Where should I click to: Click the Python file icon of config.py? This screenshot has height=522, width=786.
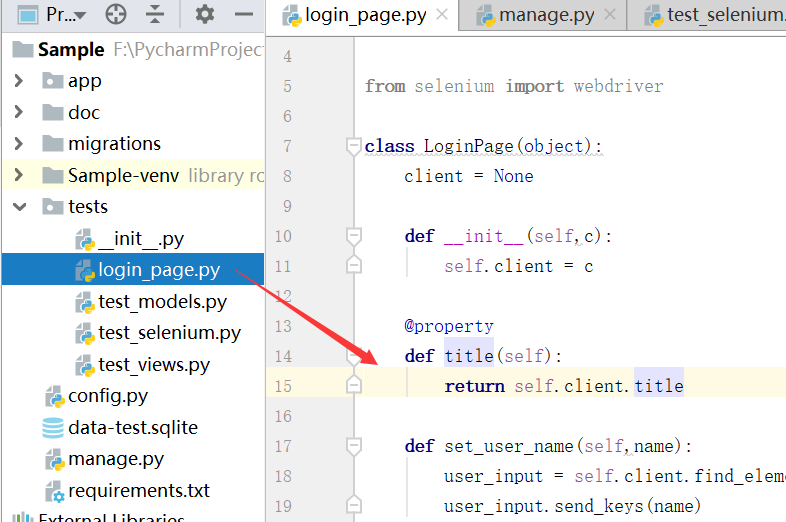55,397
